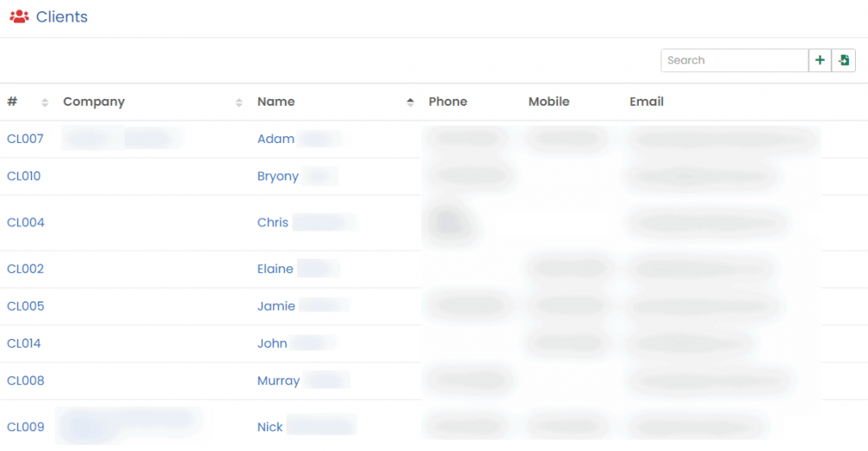Viewport: 868px width, 451px height.
Task: Open the Clients page title link
Action: coord(62,17)
